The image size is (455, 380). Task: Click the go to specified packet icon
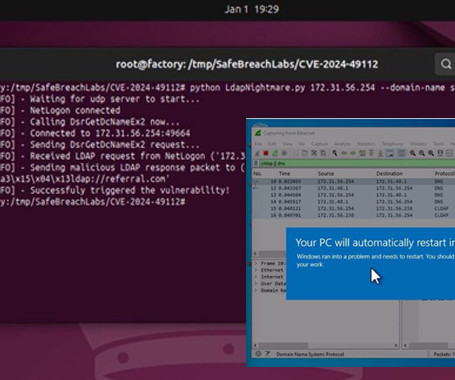coord(362,153)
